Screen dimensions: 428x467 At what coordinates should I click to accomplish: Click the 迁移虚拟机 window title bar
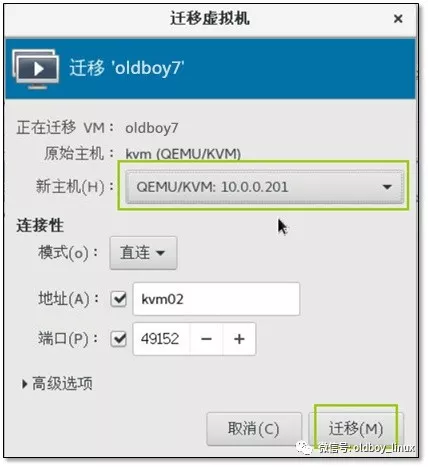tap(210, 18)
